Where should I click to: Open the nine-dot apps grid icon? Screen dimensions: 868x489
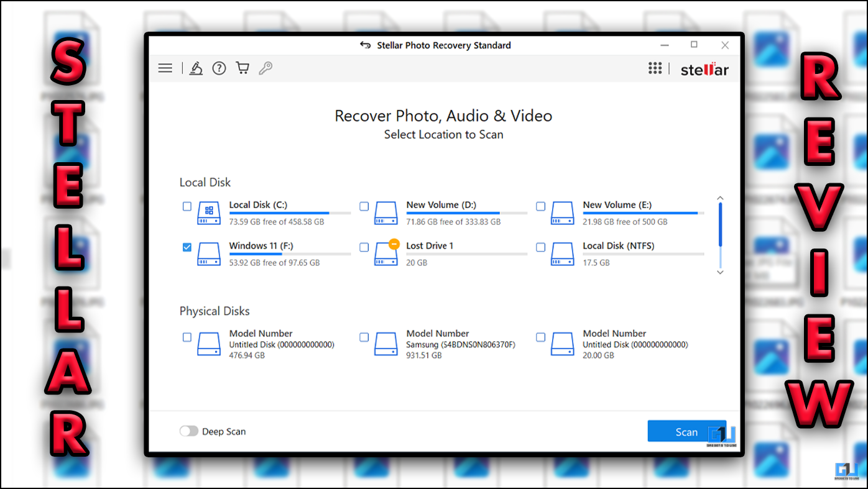tap(655, 68)
